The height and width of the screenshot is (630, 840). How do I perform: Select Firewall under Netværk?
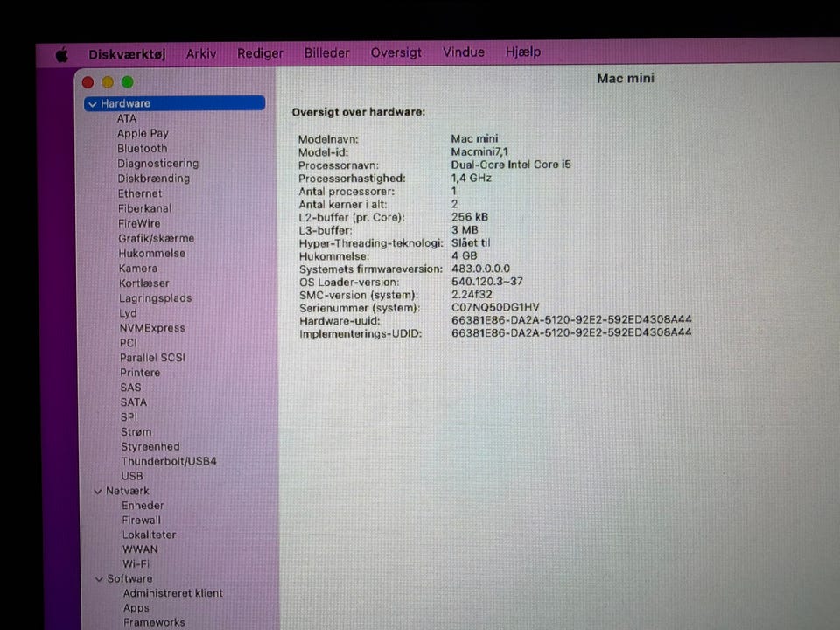click(142, 520)
